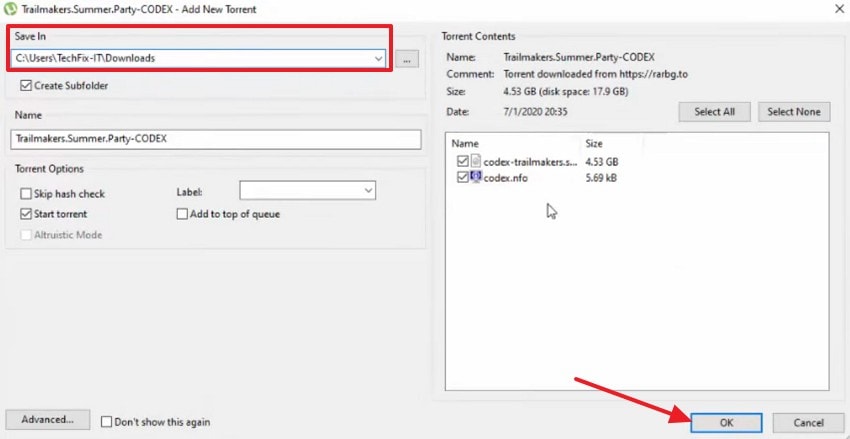This screenshot has height=439, width=850.
Task: Uncheck the codex.nfo file checkbox
Action: pyautogui.click(x=462, y=177)
